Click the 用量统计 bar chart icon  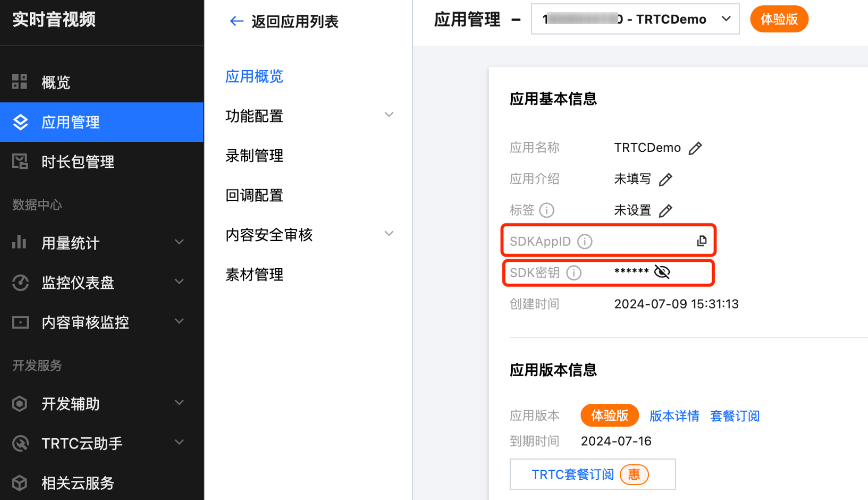click(x=19, y=242)
